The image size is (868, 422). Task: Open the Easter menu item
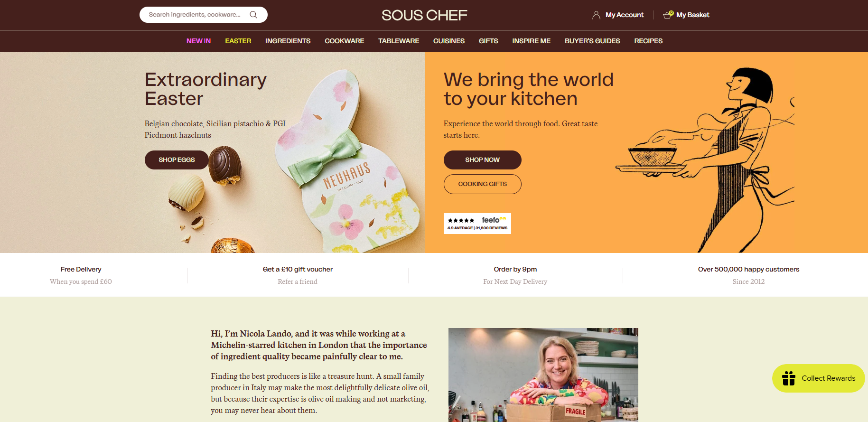click(x=238, y=41)
